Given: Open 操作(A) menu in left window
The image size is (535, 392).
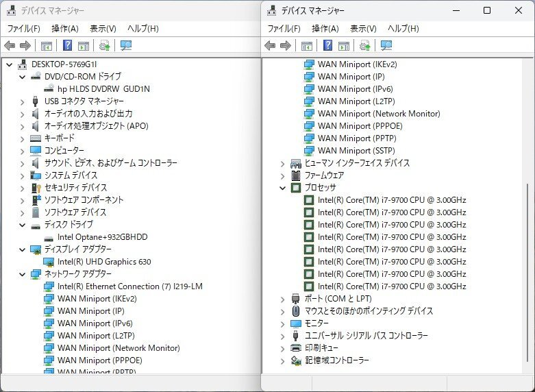Looking at the screenshot, I should 65,29.
